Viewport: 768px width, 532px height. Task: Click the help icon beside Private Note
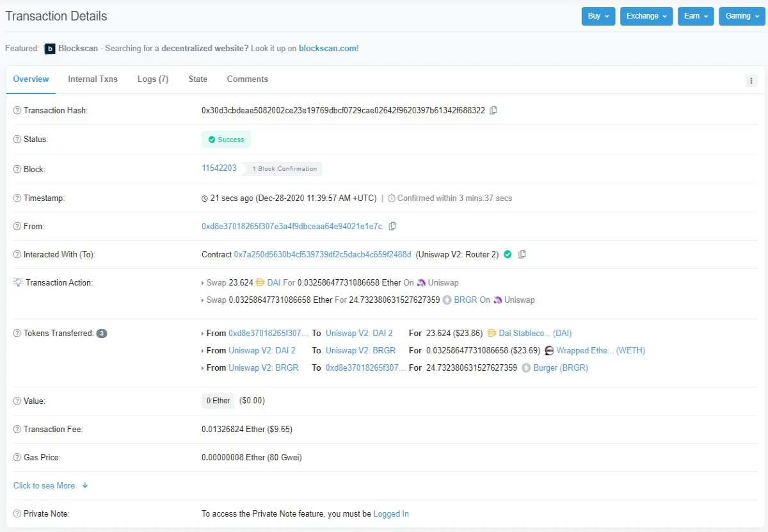tap(17, 514)
